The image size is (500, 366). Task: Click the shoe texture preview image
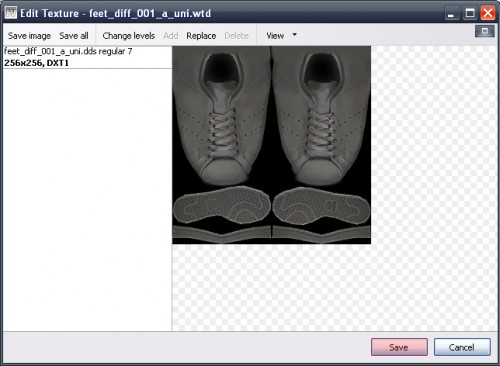click(x=271, y=145)
